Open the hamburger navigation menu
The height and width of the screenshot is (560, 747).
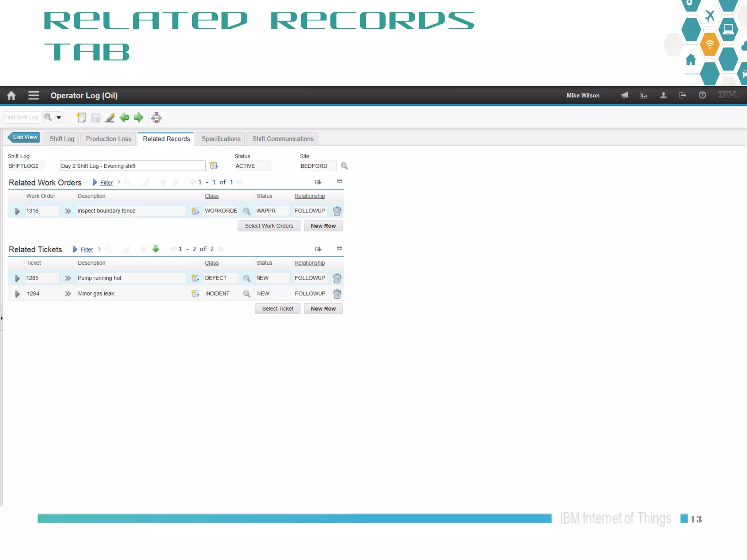click(x=34, y=96)
